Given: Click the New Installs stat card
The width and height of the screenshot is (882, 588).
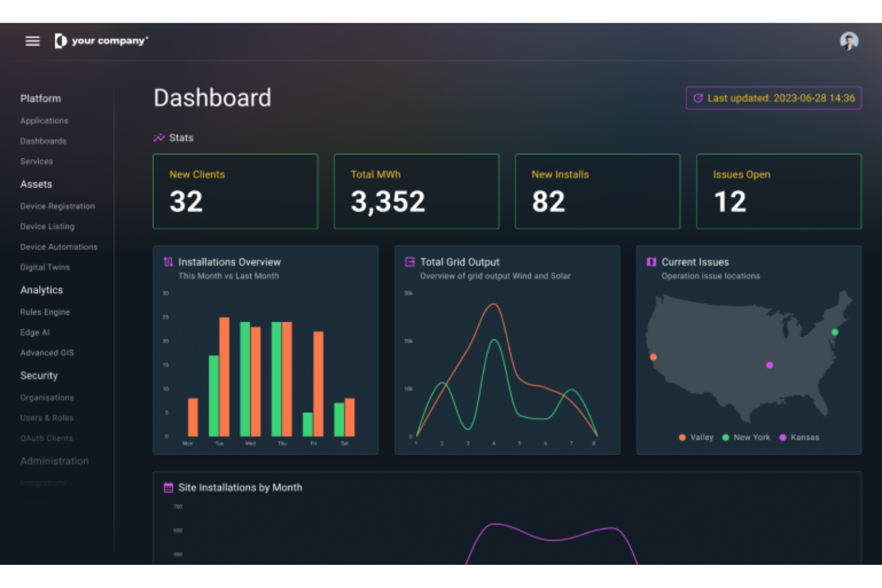Looking at the screenshot, I should click(597, 191).
